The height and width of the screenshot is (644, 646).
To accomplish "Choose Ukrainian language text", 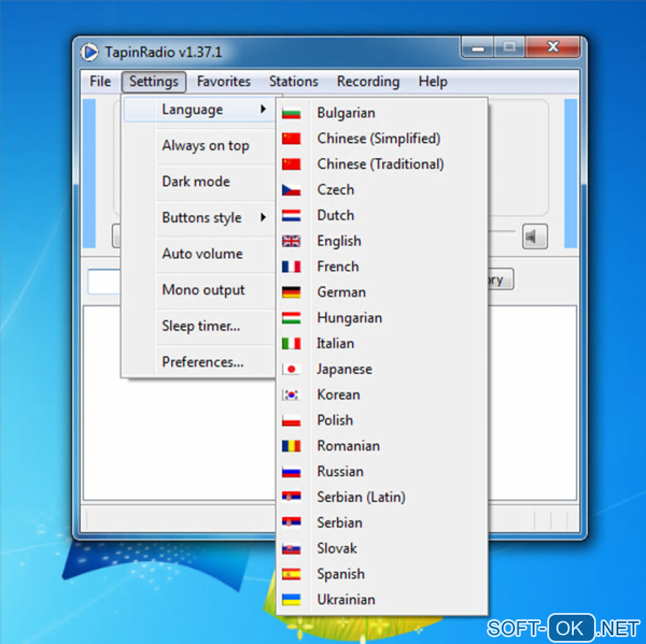I will (346, 600).
